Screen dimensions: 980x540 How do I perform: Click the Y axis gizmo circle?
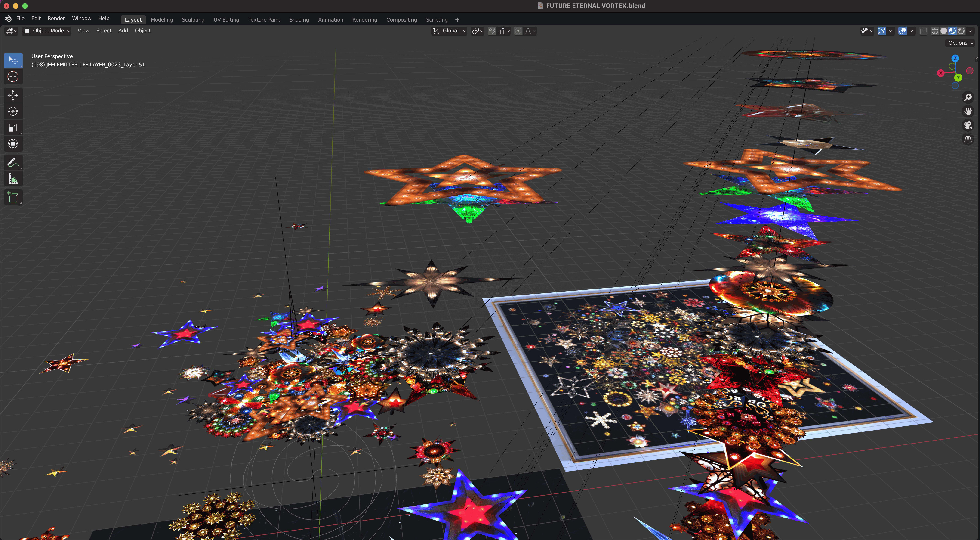tap(958, 78)
